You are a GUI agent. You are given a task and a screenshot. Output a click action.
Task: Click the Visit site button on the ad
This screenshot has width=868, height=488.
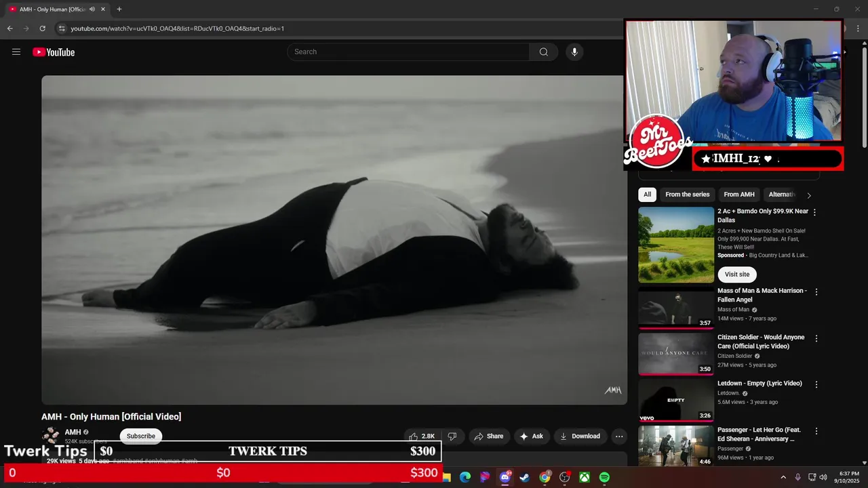pyautogui.click(x=737, y=274)
